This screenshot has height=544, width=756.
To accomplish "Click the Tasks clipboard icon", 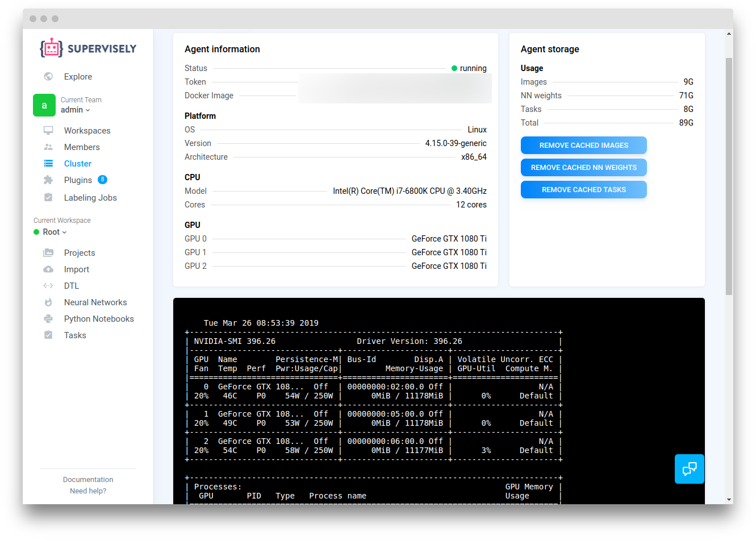I will [x=48, y=335].
